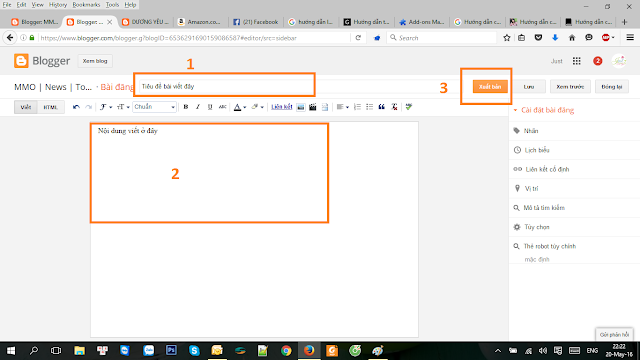Click Đóng lại close button
The height and width of the screenshot is (360, 640).
(612, 87)
